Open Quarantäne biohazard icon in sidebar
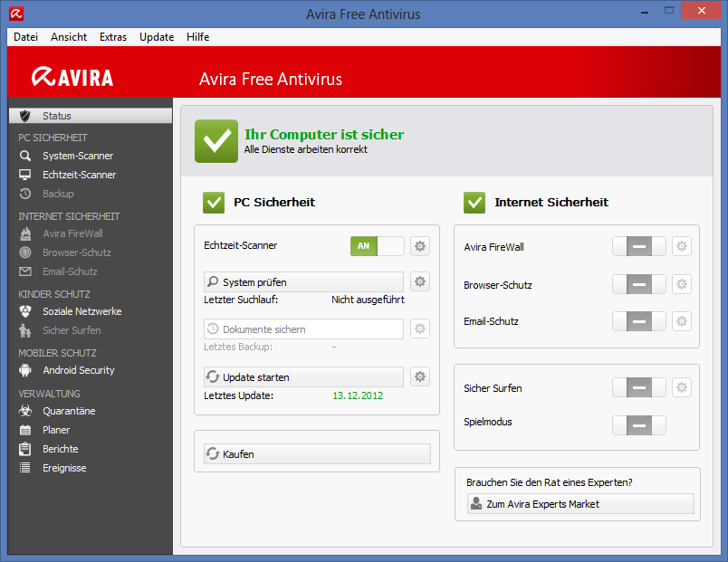 25,411
